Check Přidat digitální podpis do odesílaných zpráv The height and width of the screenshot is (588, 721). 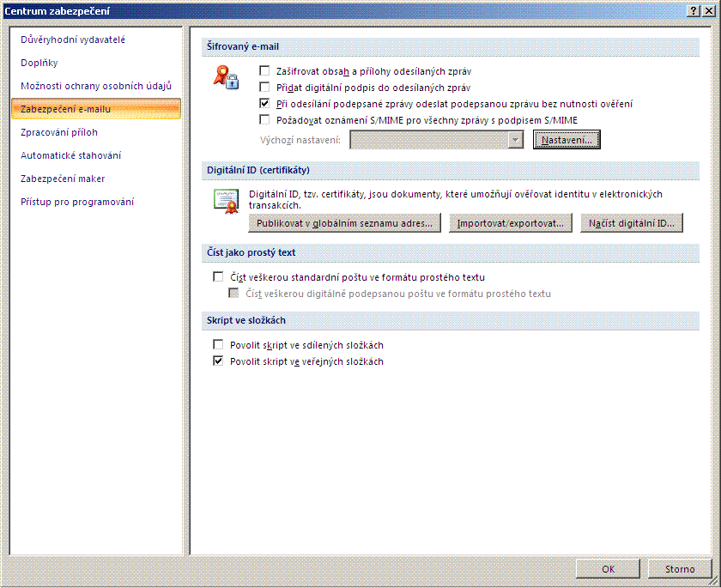pyautogui.click(x=265, y=88)
